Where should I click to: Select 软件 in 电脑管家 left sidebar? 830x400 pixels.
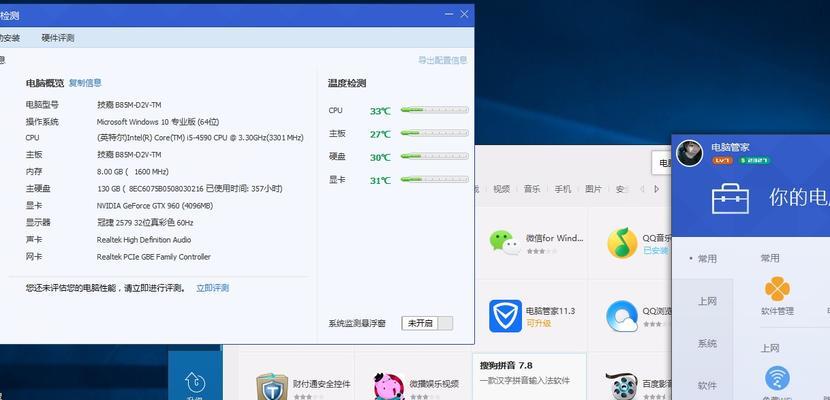click(x=707, y=385)
